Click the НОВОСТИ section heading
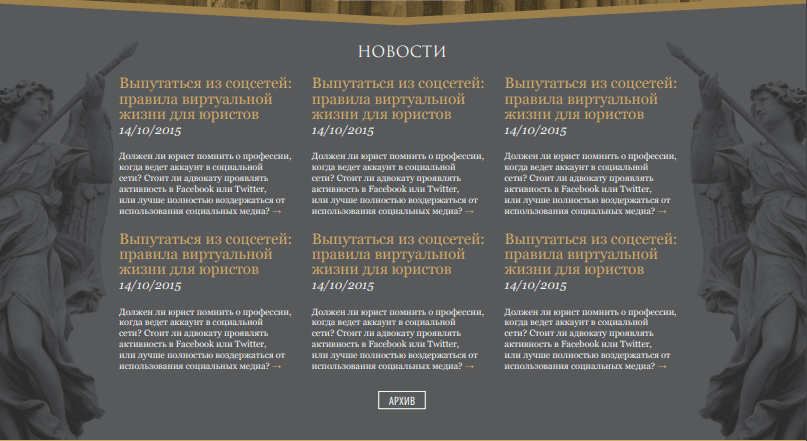Viewport: 807px width, 441px height. tap(402, 52)
